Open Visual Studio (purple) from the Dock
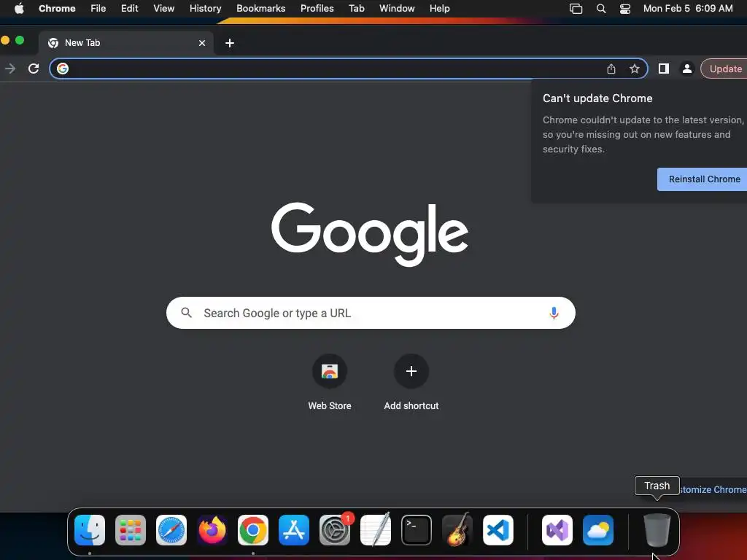Screen dimensions: 747x560 557,530
